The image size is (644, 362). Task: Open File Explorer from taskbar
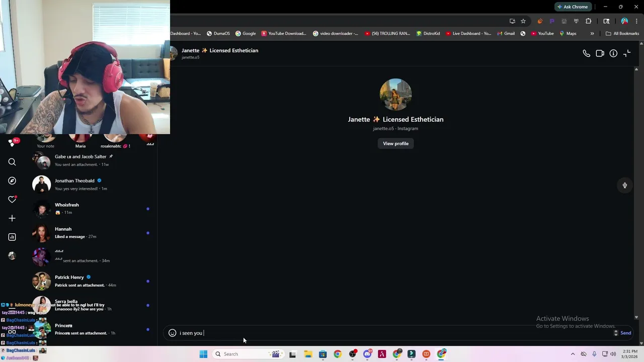tap(308, 354)
